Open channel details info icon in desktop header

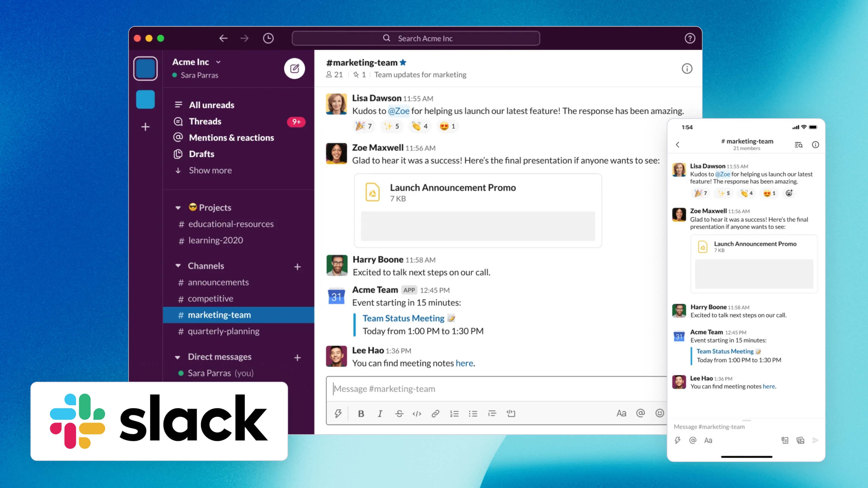687,69
